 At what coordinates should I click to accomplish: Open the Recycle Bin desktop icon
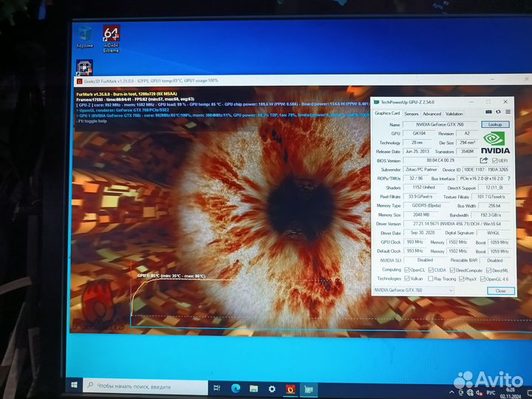(x=85, y=35)
